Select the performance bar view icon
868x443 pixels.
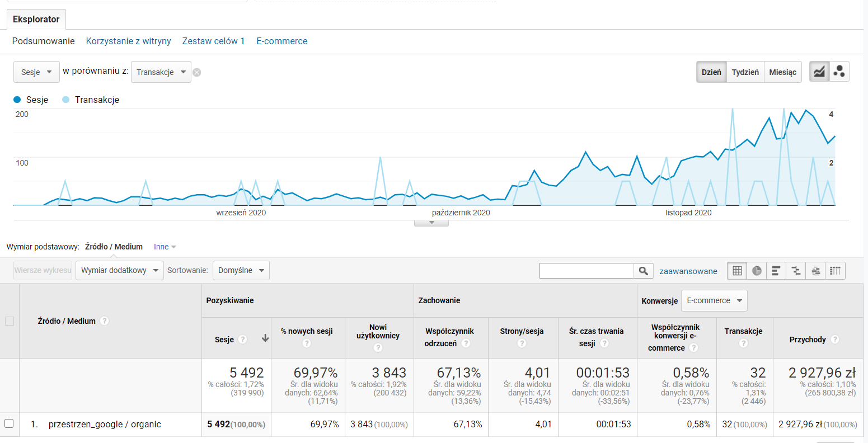tap(776, 271)
